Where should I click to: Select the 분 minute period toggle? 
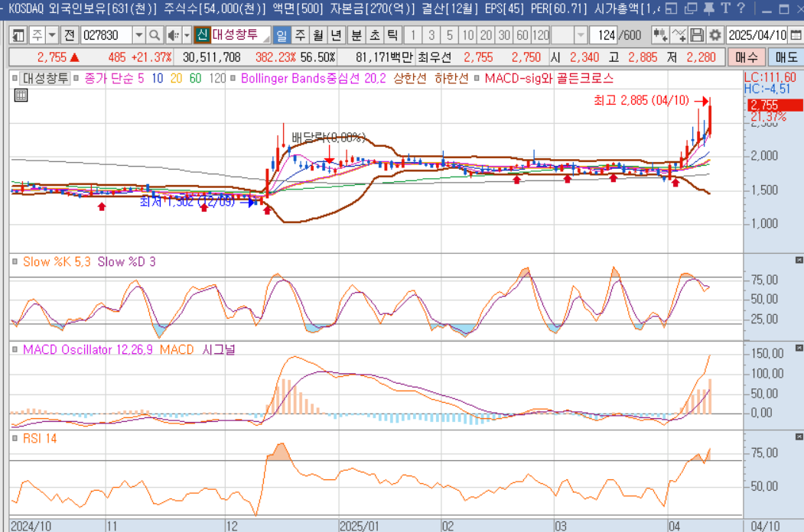(x=356, y=35)
